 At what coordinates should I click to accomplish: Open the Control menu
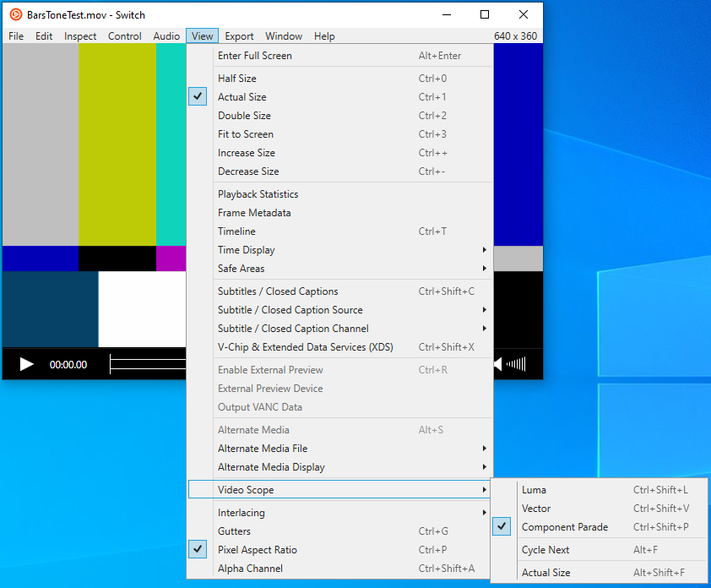[x=125, y=36]
